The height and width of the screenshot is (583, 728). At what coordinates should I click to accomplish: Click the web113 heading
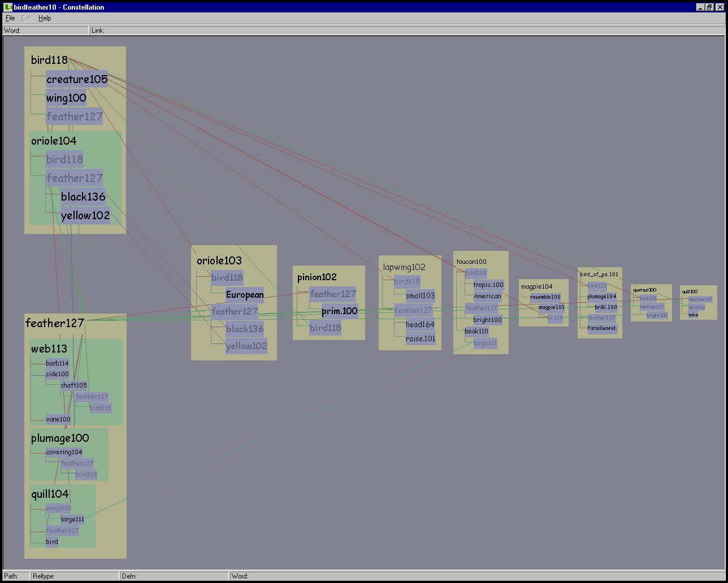point(49,349)
